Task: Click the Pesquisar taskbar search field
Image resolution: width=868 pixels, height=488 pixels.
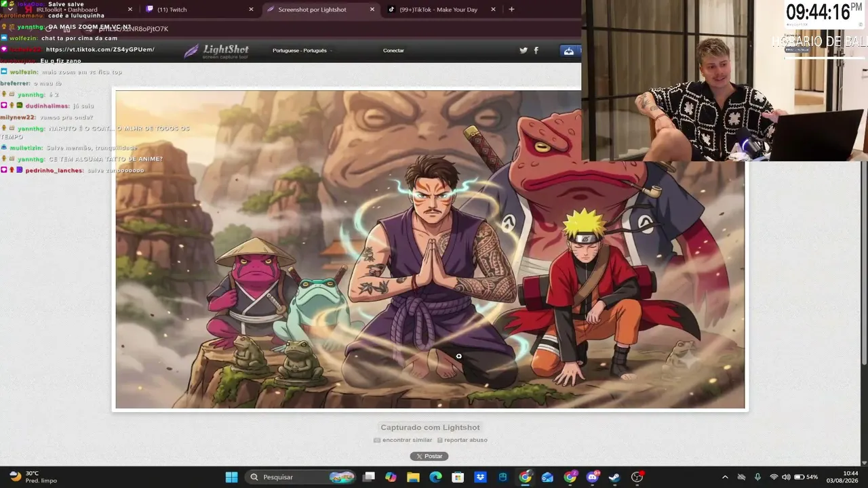Action: (x=300, y=477)
